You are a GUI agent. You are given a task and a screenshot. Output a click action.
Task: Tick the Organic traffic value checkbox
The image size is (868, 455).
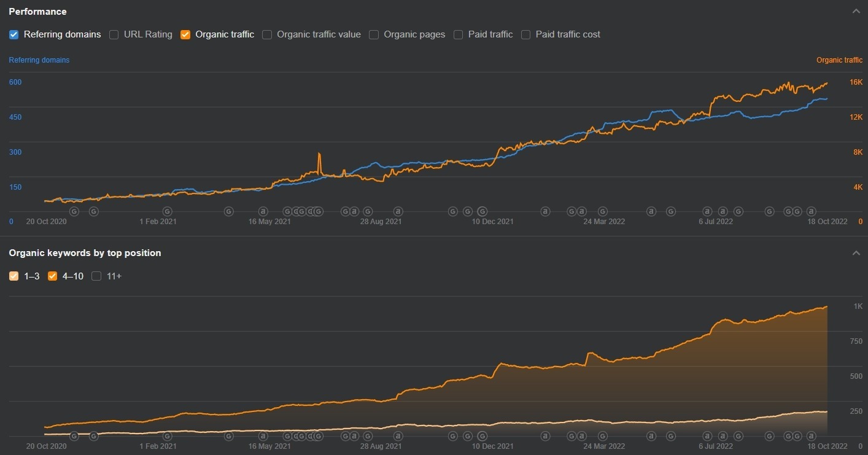point(266,34)
